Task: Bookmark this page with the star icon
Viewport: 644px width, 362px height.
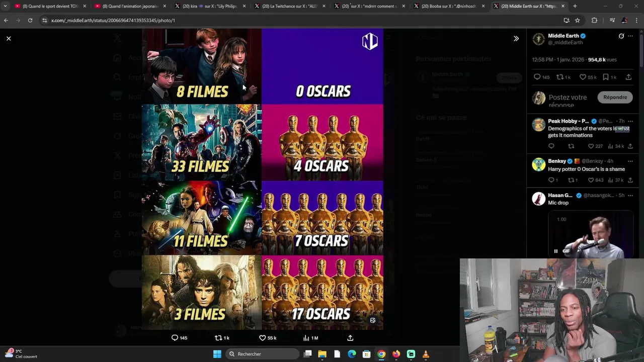Action: pyautogui.click(x=578, y=20)
